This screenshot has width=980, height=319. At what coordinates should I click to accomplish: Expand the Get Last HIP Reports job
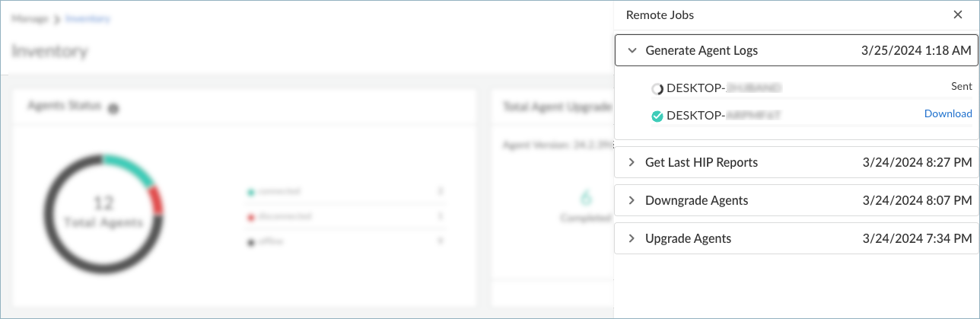point(632,162)
